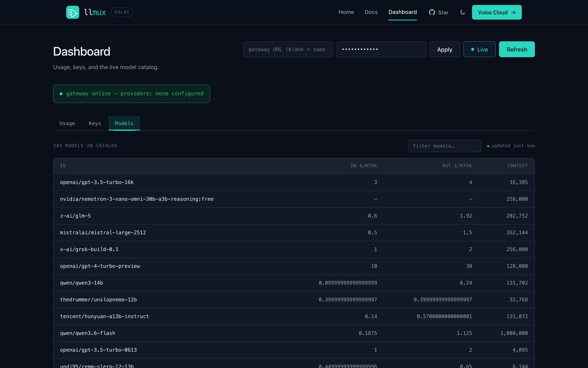Screen dimensions: 588x368
Task: Click the IN $/MTOK column header
Action: pyautogui.click(x=363, y=166)
